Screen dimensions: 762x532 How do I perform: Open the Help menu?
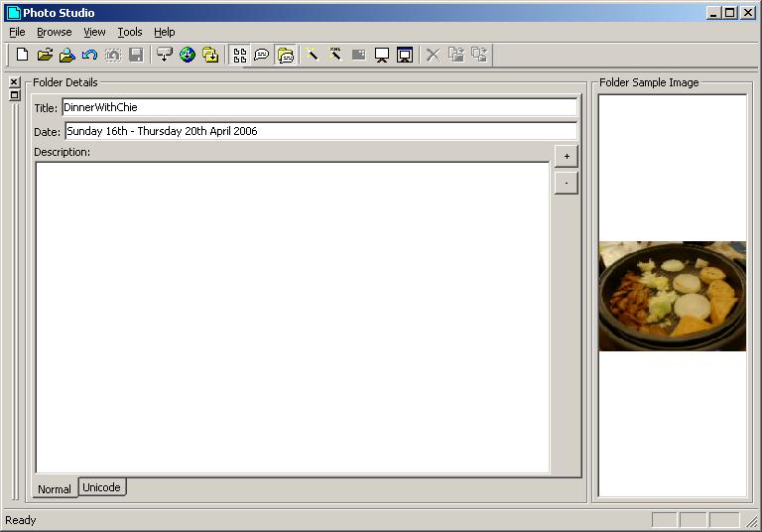[165, 32]
